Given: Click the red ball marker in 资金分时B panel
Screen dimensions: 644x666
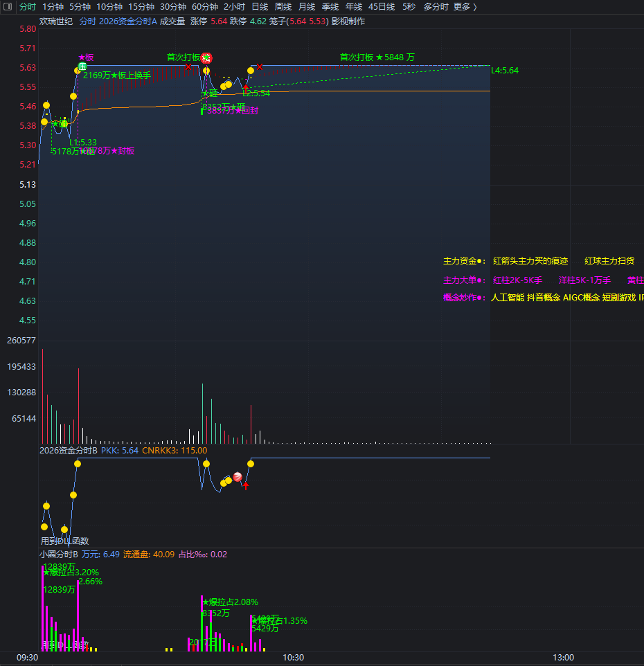Looking at the screenshot, I should tap(238, 476).
